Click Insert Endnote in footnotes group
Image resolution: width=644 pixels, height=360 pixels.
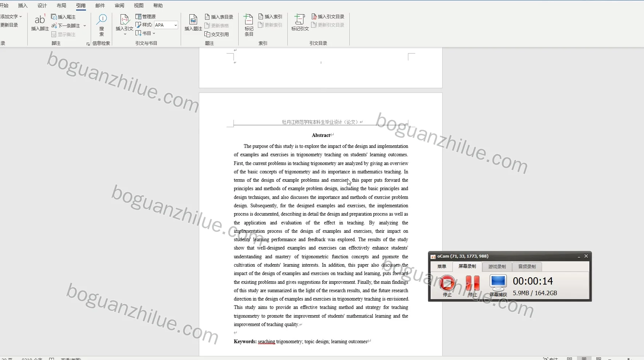tap(63, 17)
